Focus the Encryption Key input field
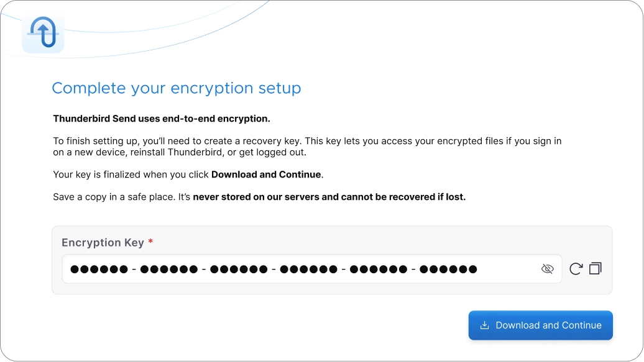The height and width of the screenshot is (362, 644). pos(298,269)
